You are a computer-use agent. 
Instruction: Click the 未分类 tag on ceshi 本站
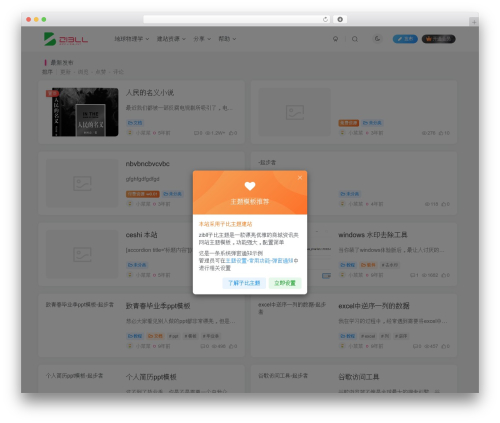click(x=137, y=265)
